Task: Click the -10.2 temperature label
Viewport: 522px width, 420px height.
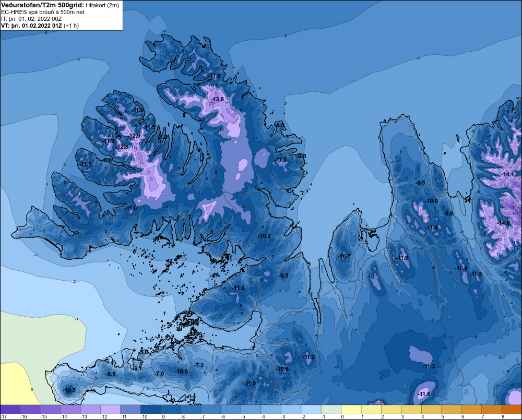Action: (x=265, y=236)
